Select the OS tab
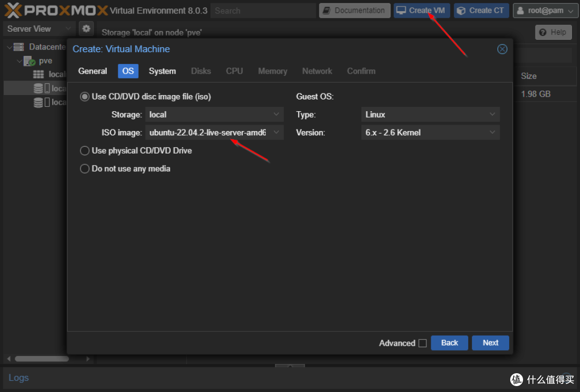580x392 pixels. (x=128, y=71)
